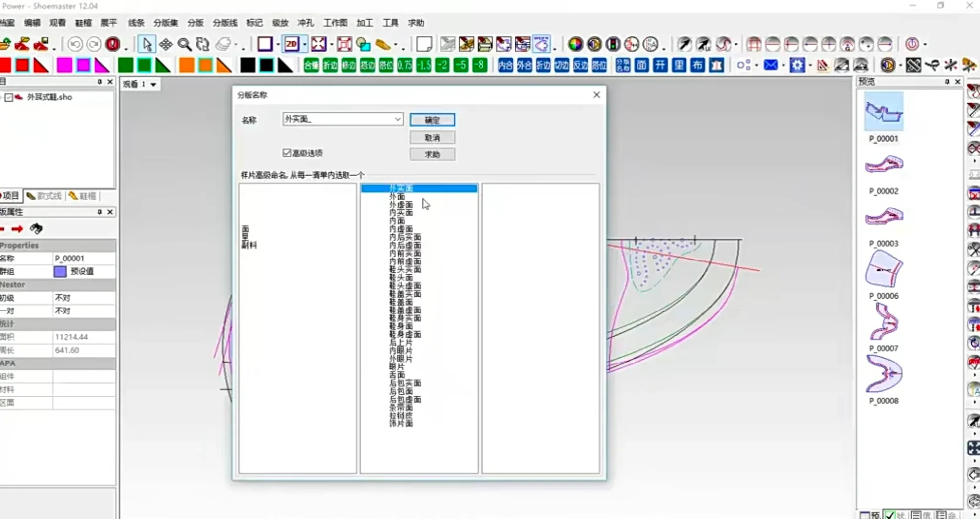
Task: Open the 名称 combo box dropdown
Action: coord(397,119)
